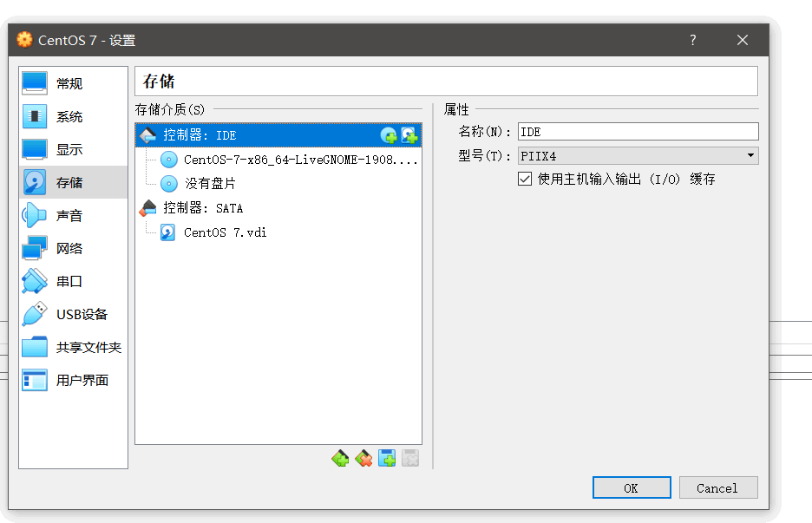
Task: Click the add optical drive icon on IDE controller
Action: click(389, 135)
